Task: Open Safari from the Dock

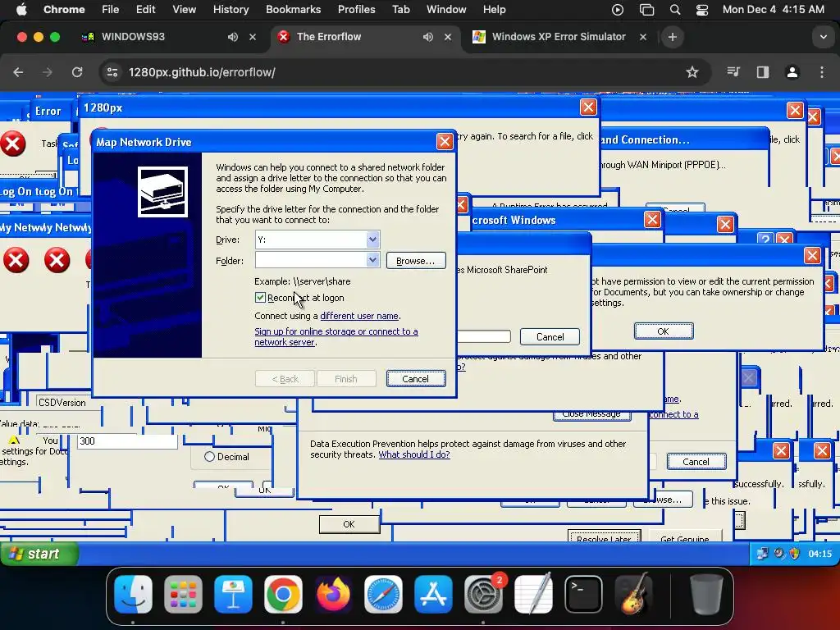Action: coord(383,594)
